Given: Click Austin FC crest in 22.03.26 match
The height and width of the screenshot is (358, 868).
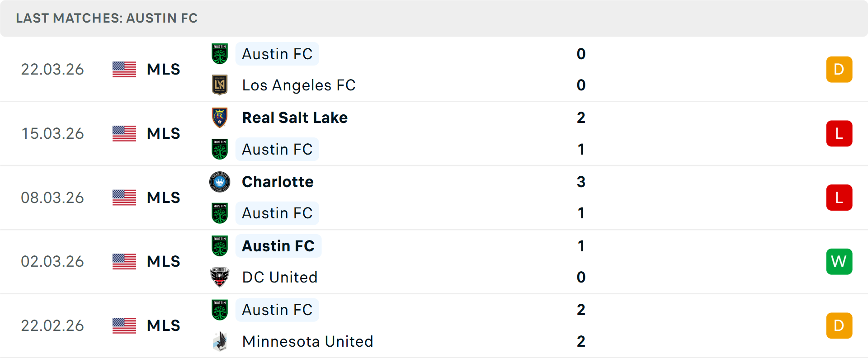Looking at the screenshot, I should pyautogui.click(x=220, y=54).
